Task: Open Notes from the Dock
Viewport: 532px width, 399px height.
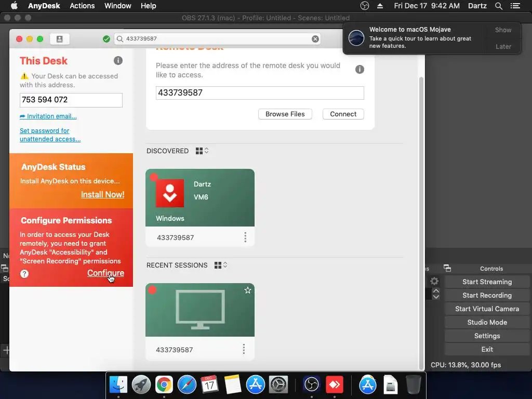Action: coord(232,385)
